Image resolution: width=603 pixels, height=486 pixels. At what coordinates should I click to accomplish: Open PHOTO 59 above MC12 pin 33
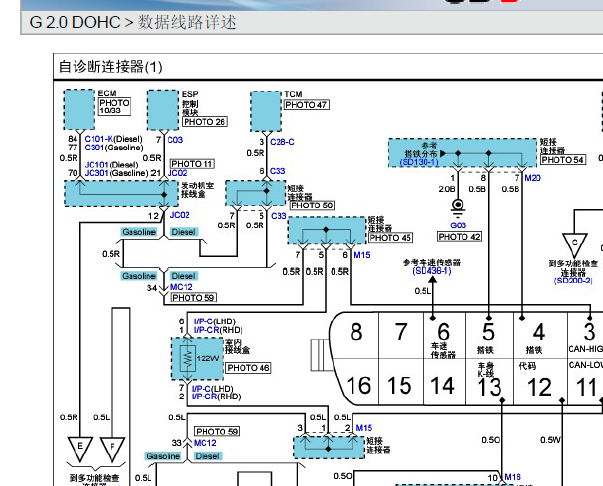(x=217, y=431)
